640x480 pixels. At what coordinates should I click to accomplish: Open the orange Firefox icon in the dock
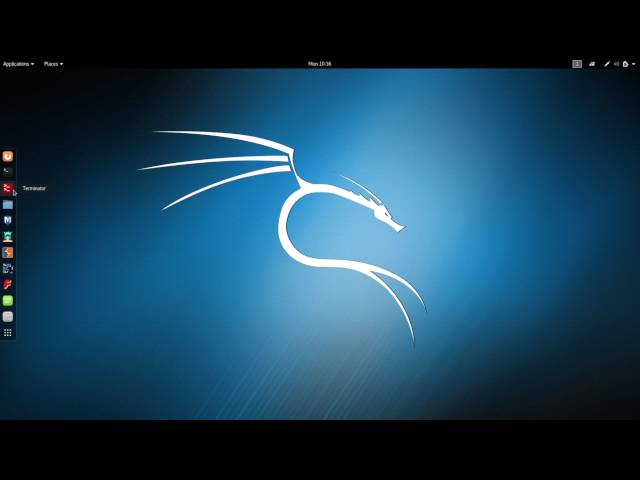click(8, 156)
